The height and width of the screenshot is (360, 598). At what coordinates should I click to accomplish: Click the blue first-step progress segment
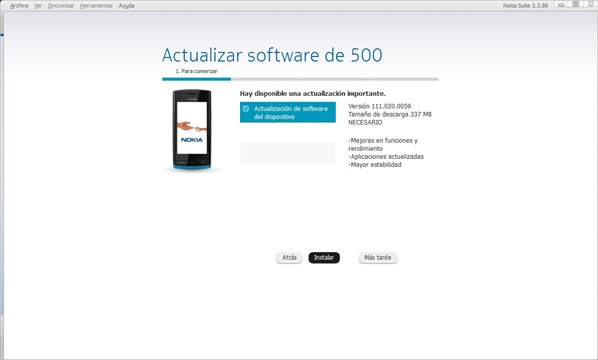196,79
